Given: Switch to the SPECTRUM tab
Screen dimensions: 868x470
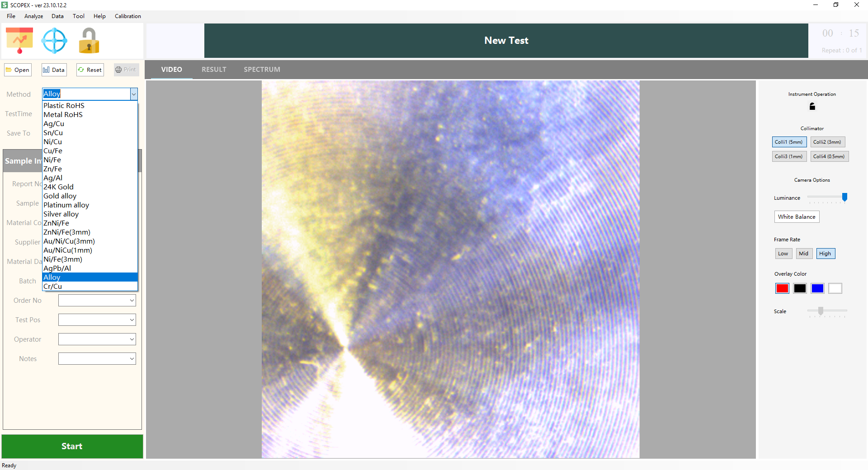Looking at the screenshot, I should tap(262, 70).
